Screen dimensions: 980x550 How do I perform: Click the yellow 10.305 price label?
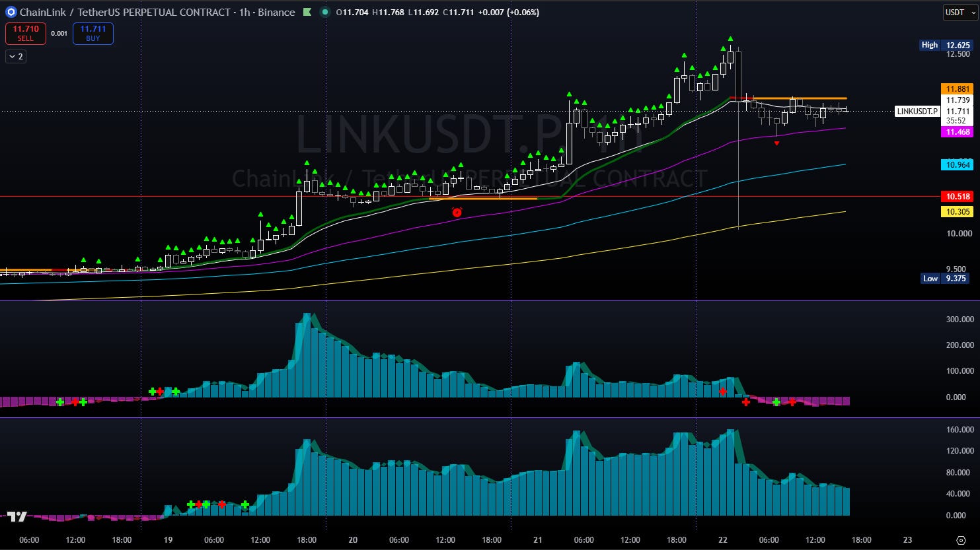tap(958, 211)
